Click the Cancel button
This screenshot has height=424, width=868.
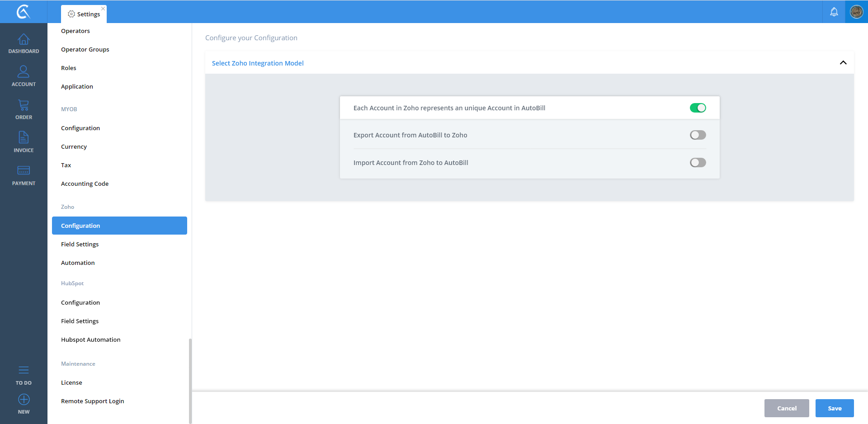(x=786, y=408)
